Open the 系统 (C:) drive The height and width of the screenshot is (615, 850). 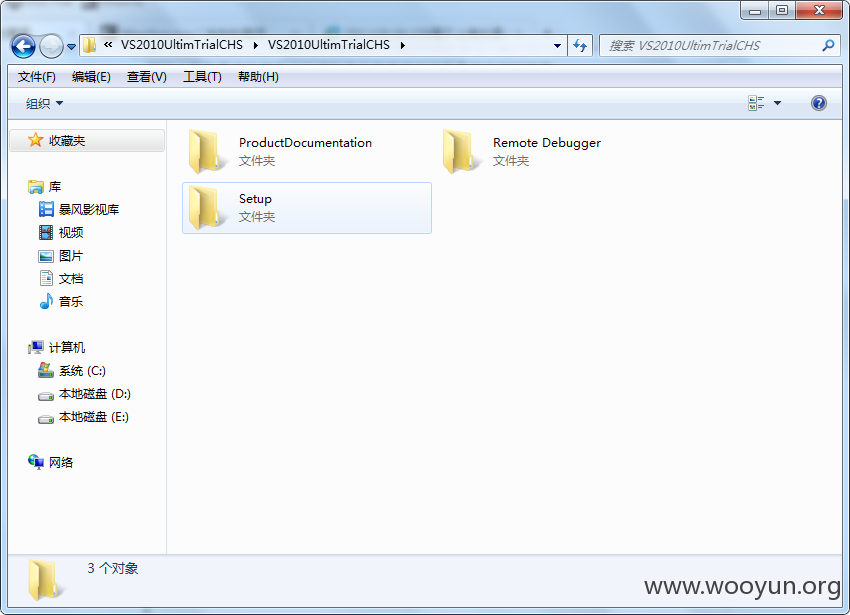[82, 371]
